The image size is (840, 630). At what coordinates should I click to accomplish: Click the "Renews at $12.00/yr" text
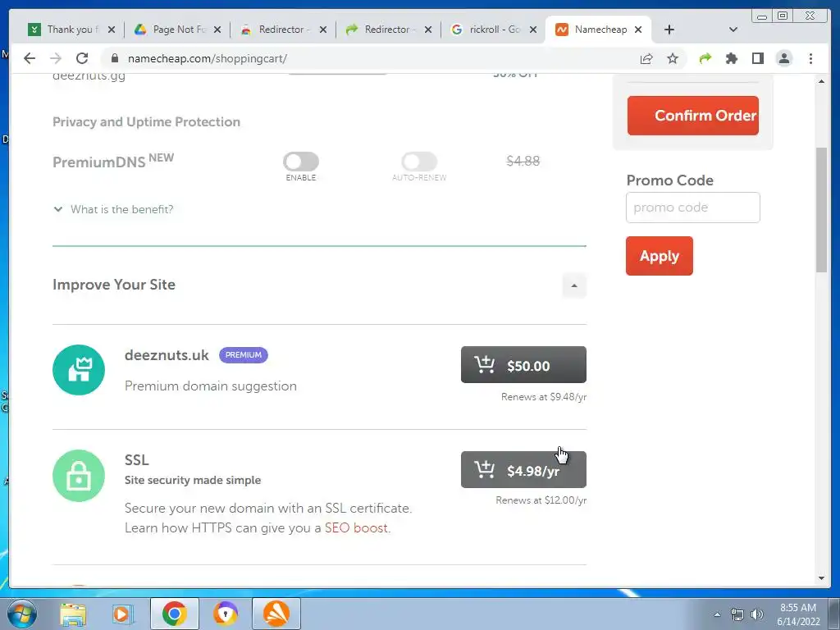pyautogui.click(x=541, y=500)
